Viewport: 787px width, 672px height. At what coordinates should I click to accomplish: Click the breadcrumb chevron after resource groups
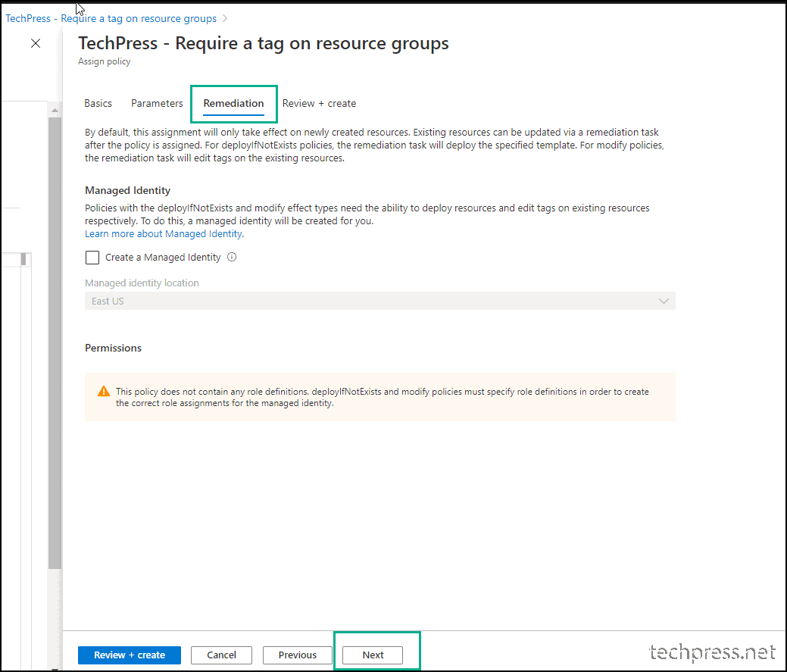pyautogui.click(x=225, y=19)
